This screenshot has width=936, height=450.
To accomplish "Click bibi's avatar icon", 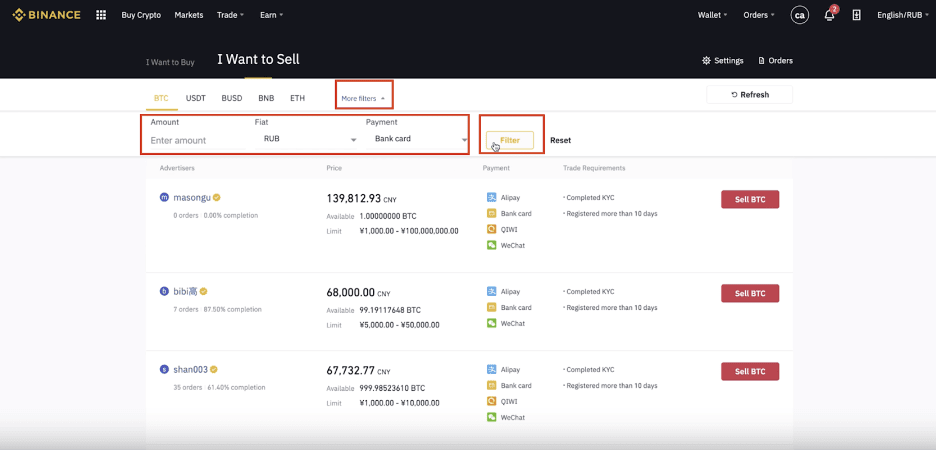I will pyautogui.click(x=164, y=292).
